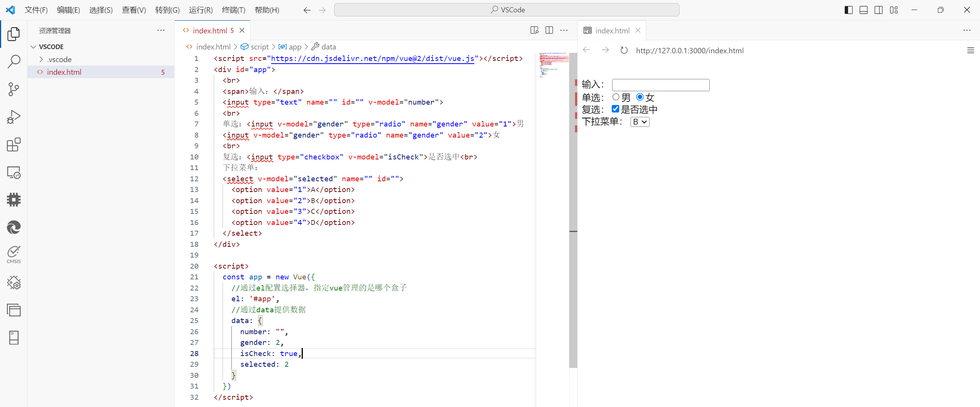Open the 帮助(H) menu
Image resolution: width=980 pixels, height=407 pixels.
coord(267,10)
